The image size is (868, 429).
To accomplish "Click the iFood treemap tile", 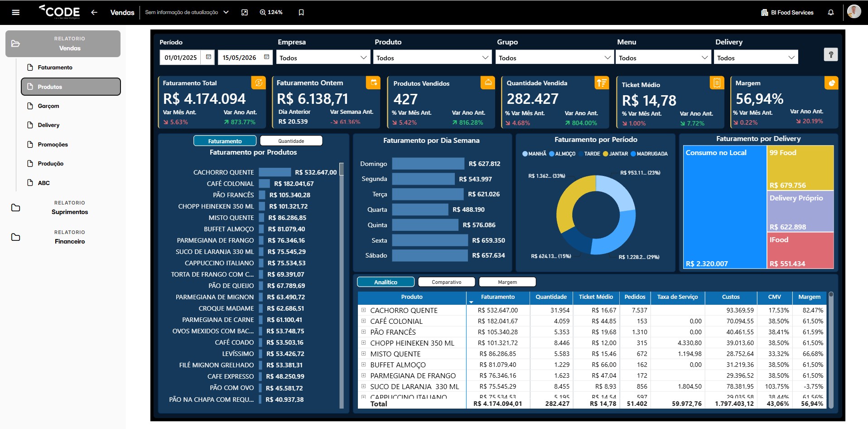I will click(x=800, y=250).
